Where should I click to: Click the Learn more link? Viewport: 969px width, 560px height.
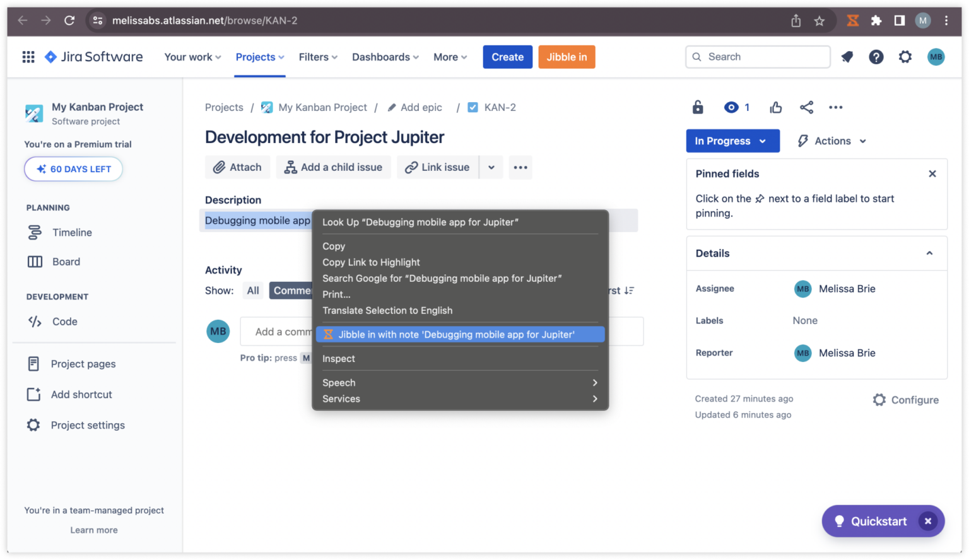(93, 530)
